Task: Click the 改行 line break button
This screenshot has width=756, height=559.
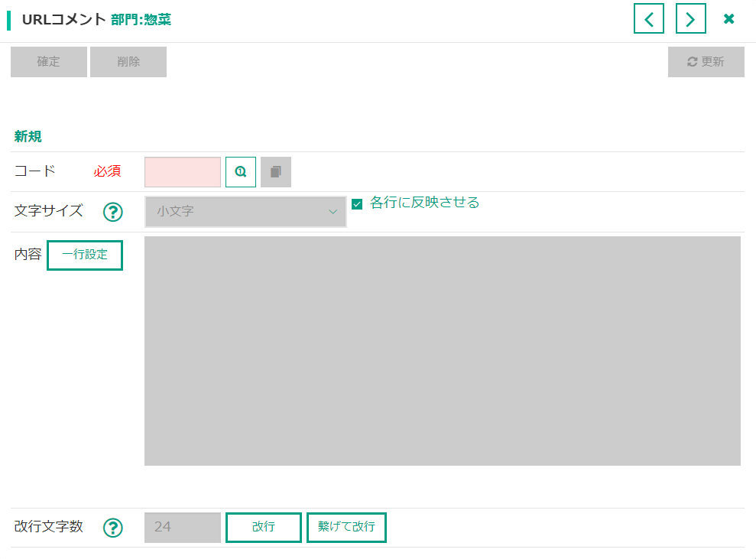Action: [264, 528]
